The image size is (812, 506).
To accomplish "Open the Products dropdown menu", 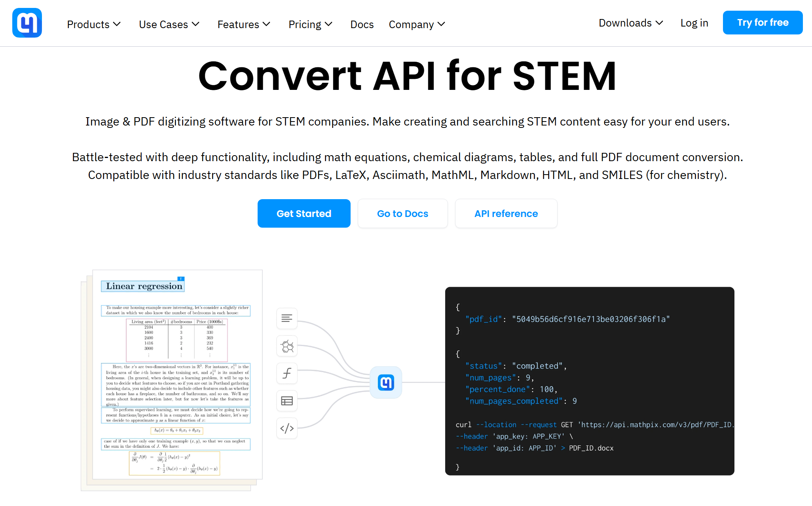I will [x=94, y=24].
